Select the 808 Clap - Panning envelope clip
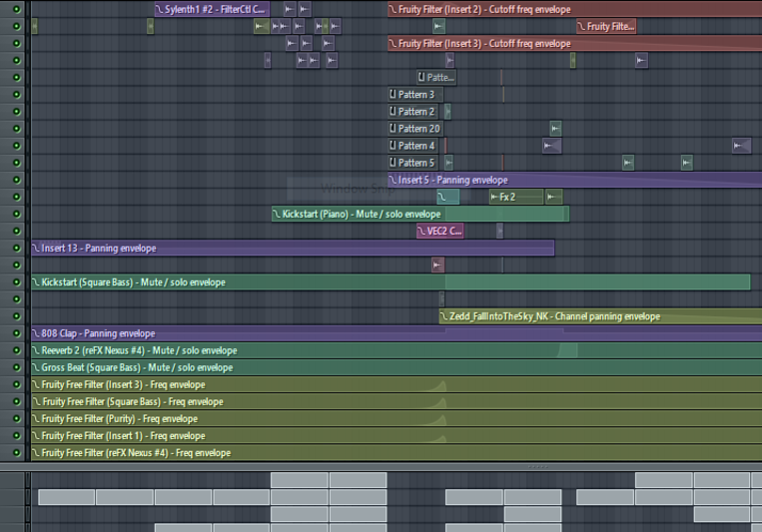This screenshot has width=762, height=532. (396, 333)
